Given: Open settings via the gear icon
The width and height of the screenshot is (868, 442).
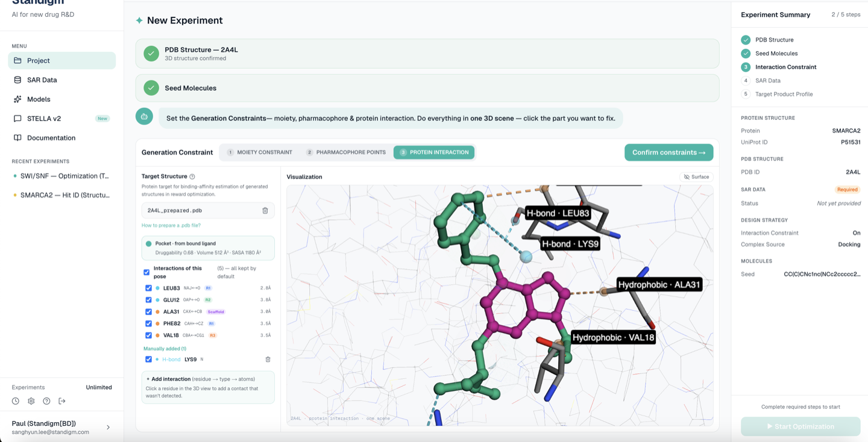Looking at the screenshot, I should point(31,401).
